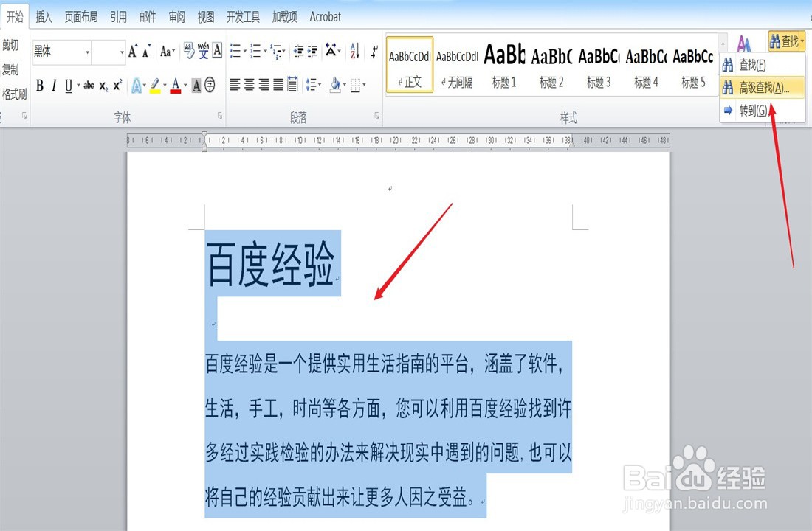This screenshot has width=812, height=531.
Task: Choose 高级查找(A)... menu entry
Action: pyautogui.click(x=762, y=88)
